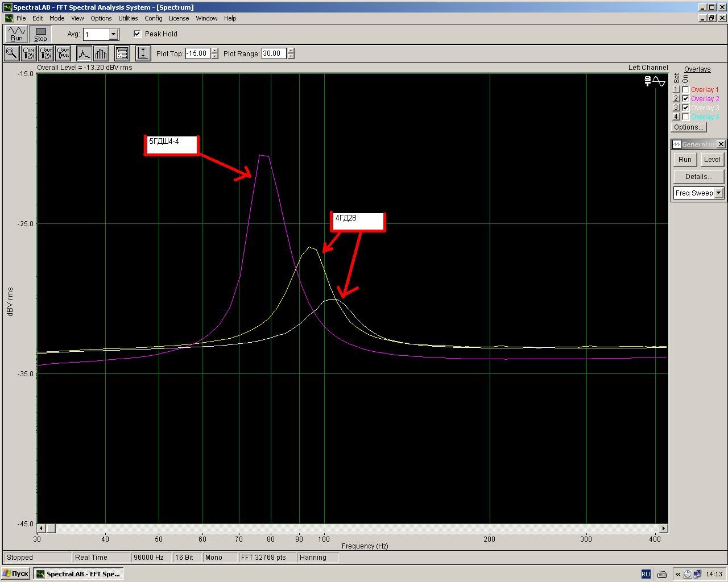Viewport: 728px width, 582px height.
Task: Open the Utilities menu
Action: click(128, 18)
